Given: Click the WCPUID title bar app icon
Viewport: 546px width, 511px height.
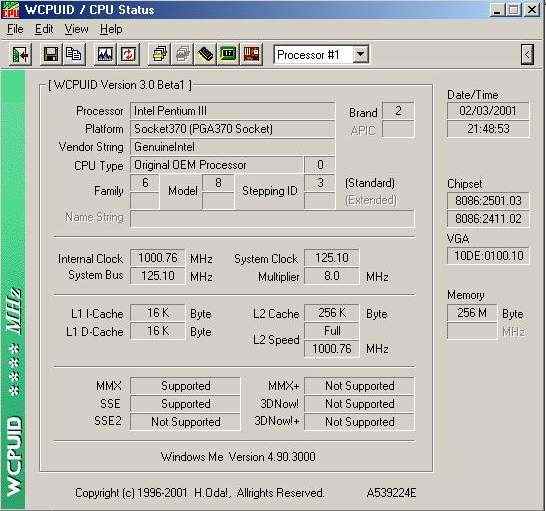Looking at the screenshot, I should coord(10,10).
